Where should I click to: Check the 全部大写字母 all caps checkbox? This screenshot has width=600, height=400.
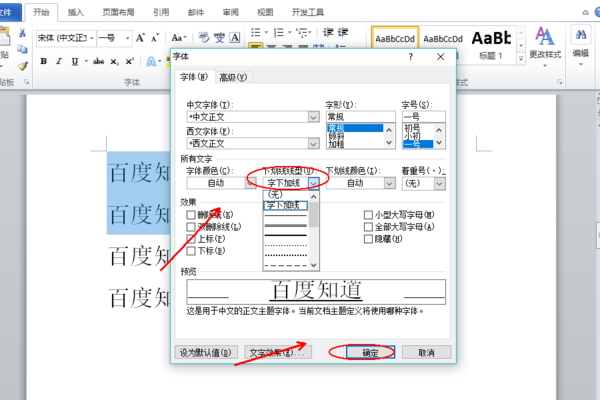(x=368, y=227)
